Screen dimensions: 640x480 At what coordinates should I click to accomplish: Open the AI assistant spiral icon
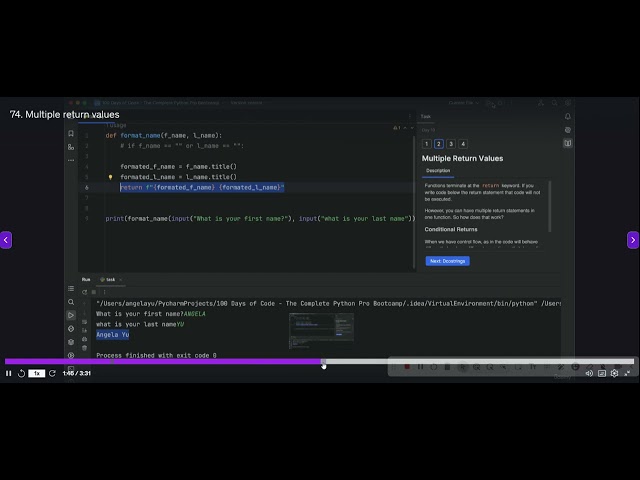click(568, 130)
